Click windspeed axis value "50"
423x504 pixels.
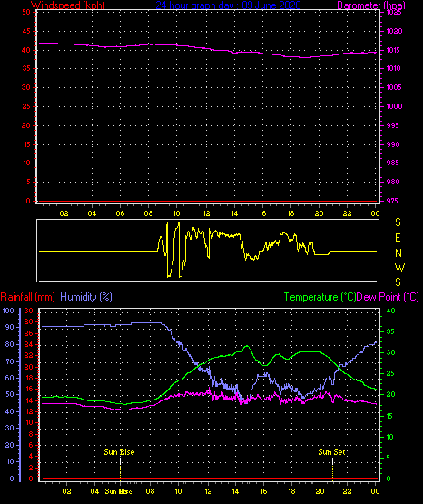click(x=26, y=12)
